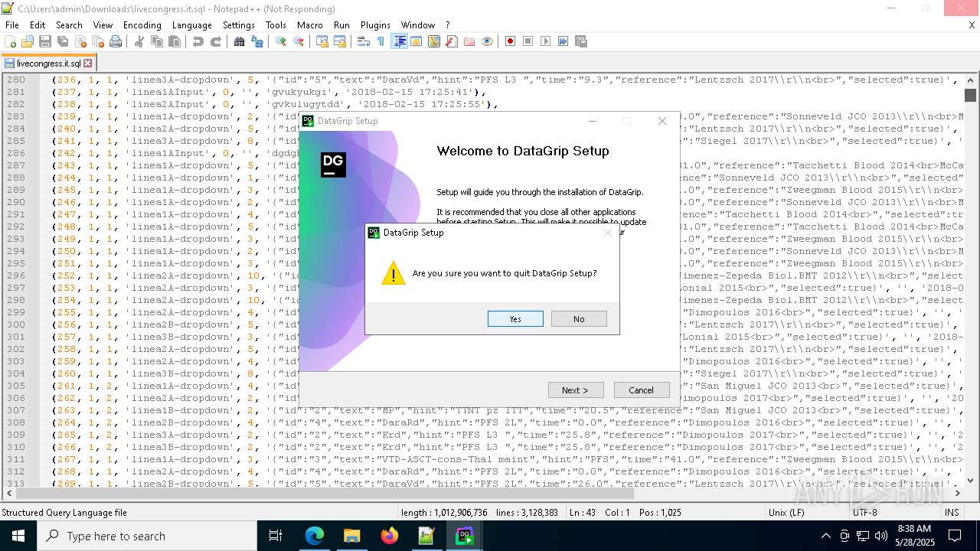
Task: Zoom in using the toolbar magnifier
Action: 281,41
